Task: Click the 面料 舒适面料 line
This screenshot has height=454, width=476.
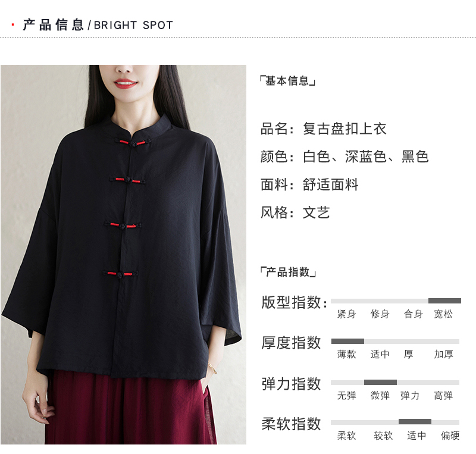Action: (309, 184)
